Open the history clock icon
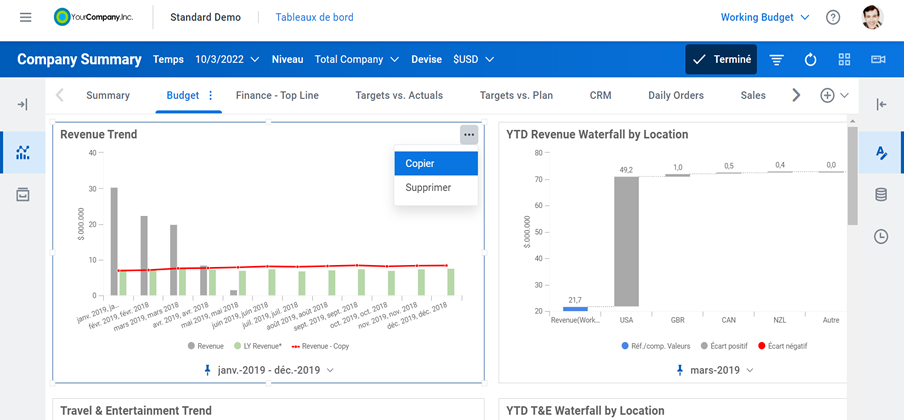This screenshot has height=420, width=904. 881,237
